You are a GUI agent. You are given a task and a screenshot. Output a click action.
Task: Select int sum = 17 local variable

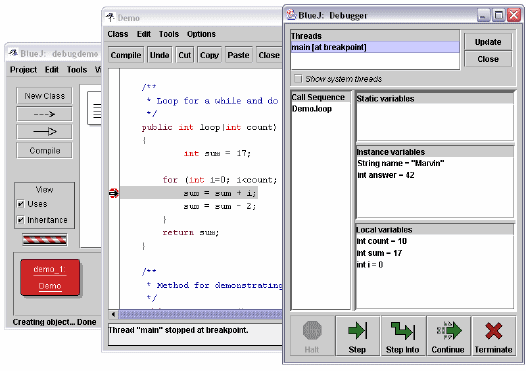(379, 253)
